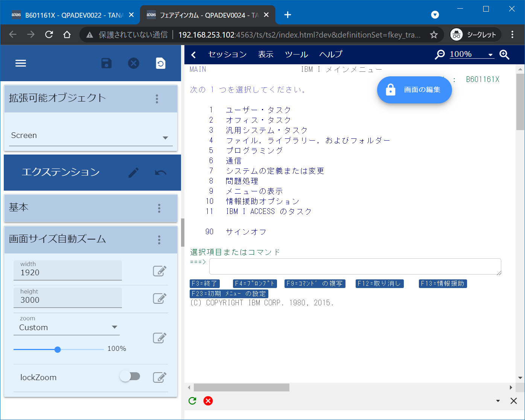Viewport: 525px width, 420px height.
Task: Click the width input field
Action: [x=68, y=270]
